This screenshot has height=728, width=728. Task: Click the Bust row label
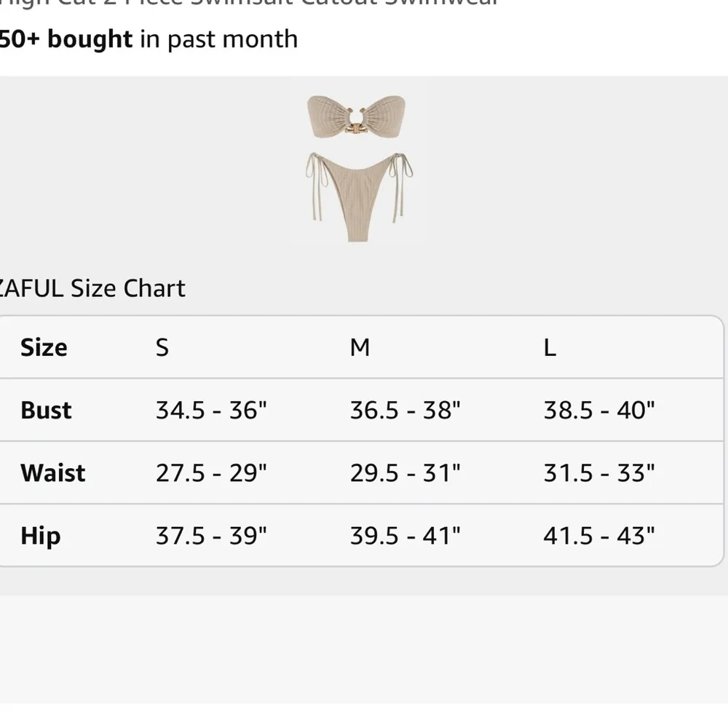pos(46,410)
